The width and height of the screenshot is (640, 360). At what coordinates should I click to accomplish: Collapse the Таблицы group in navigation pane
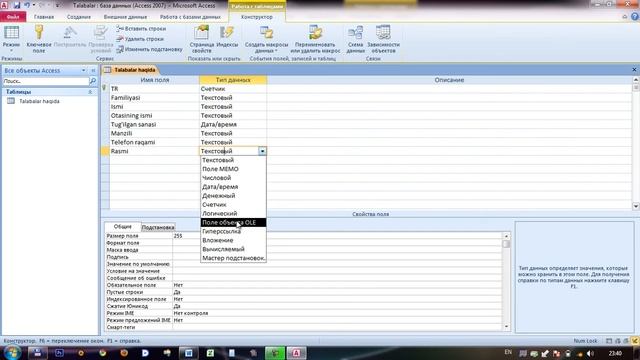90,92
